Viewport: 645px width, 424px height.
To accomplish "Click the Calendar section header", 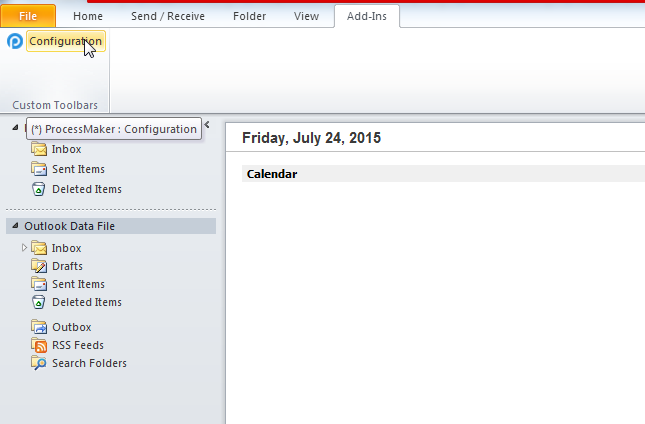I will tap(272, 174).
